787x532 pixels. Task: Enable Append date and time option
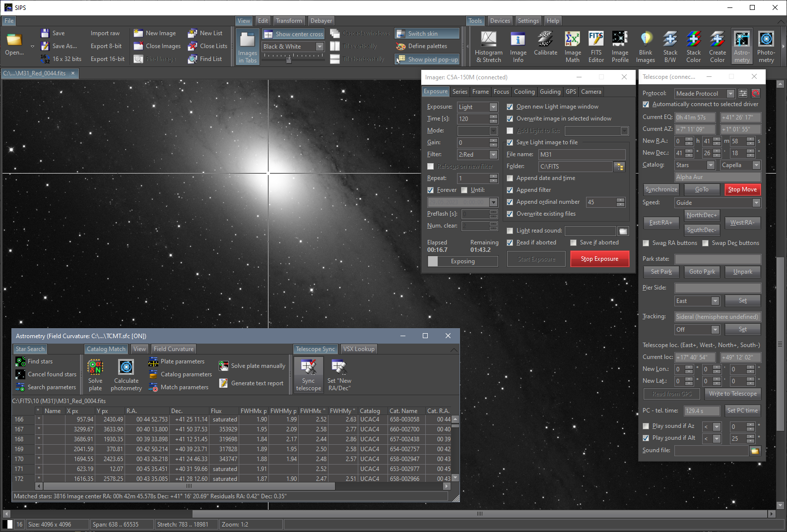(510, 178)
